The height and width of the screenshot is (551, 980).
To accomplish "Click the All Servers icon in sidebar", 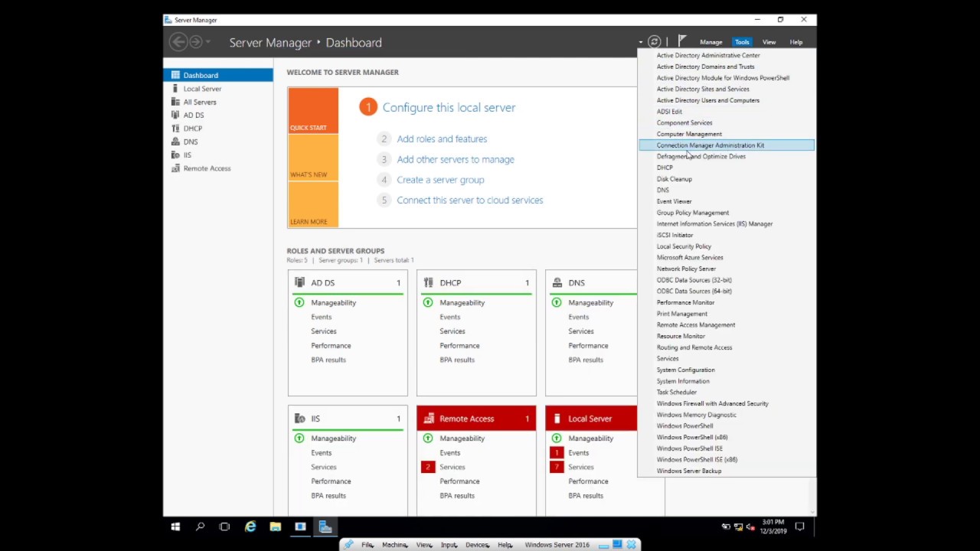I will point(175,102).
